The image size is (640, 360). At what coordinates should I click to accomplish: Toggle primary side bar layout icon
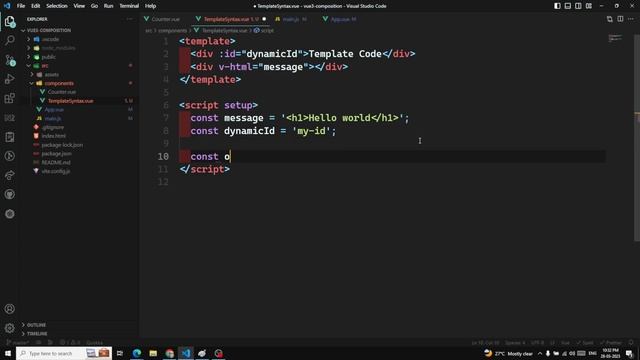[557, 6]
